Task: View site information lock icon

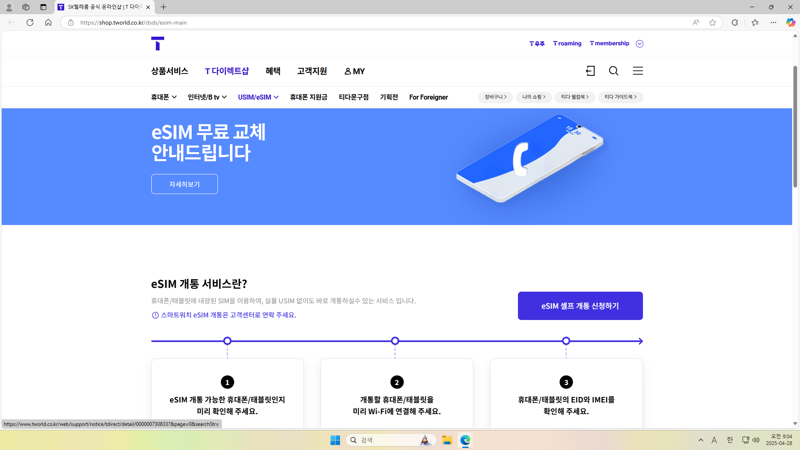Action: coord(71,22)
